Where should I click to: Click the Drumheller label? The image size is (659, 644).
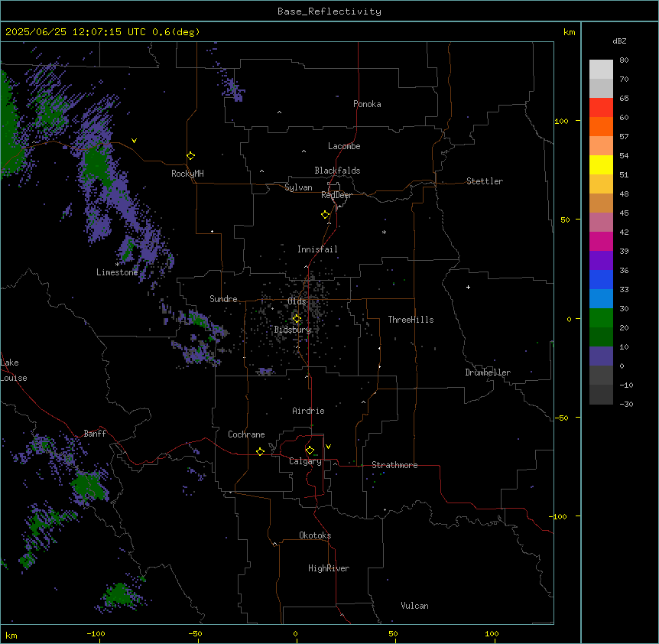coord(488,372)
